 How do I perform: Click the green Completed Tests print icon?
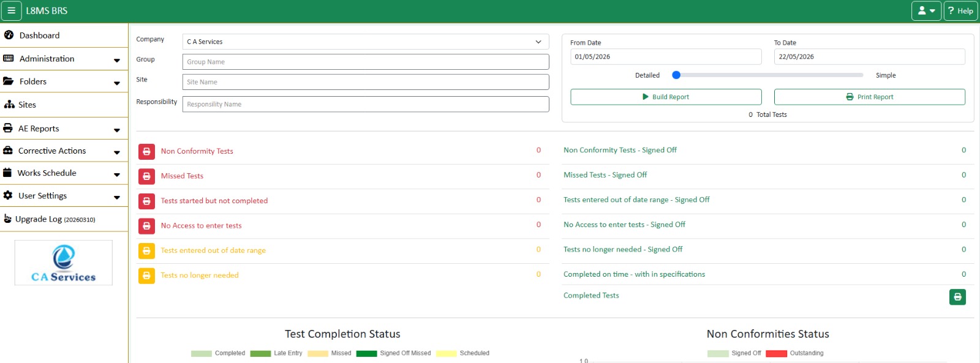tap(957, 297)
